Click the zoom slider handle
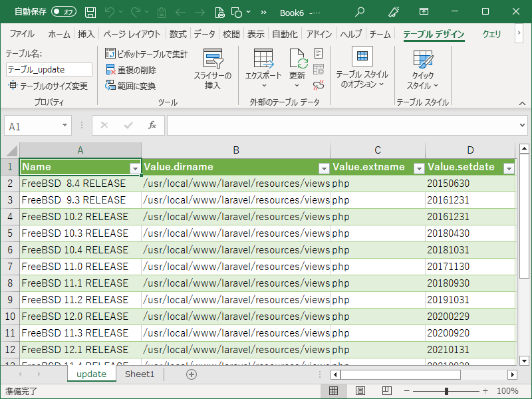The width and height of the screenshot is (532, 399). click(446, 391)
